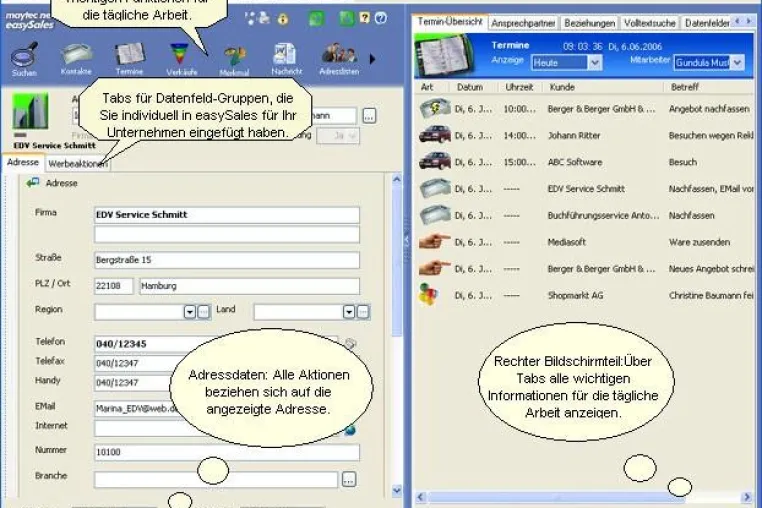
Task: Click the globe icon beside Internet field
Action: [x=350, y=430]
